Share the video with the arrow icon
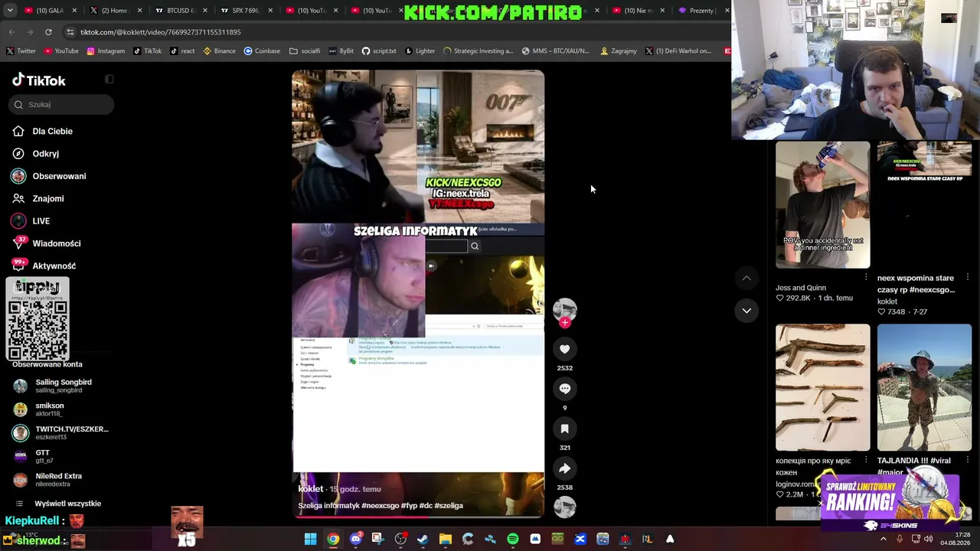 click(565, 468)
